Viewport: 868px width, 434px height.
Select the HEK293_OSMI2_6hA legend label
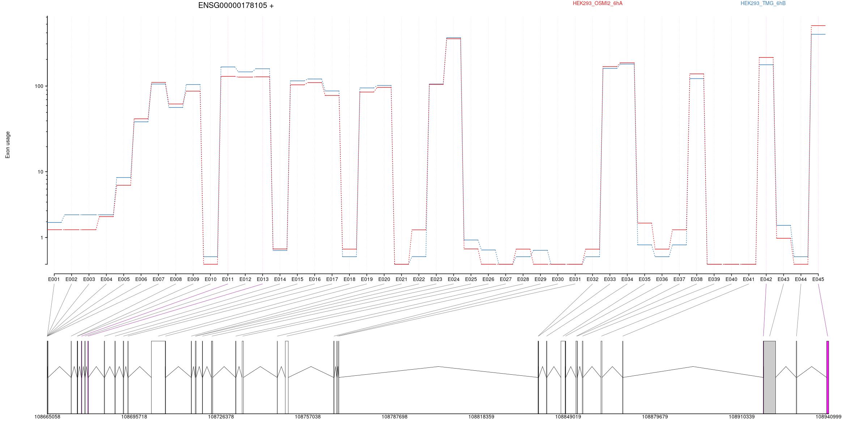pos(597,3)
